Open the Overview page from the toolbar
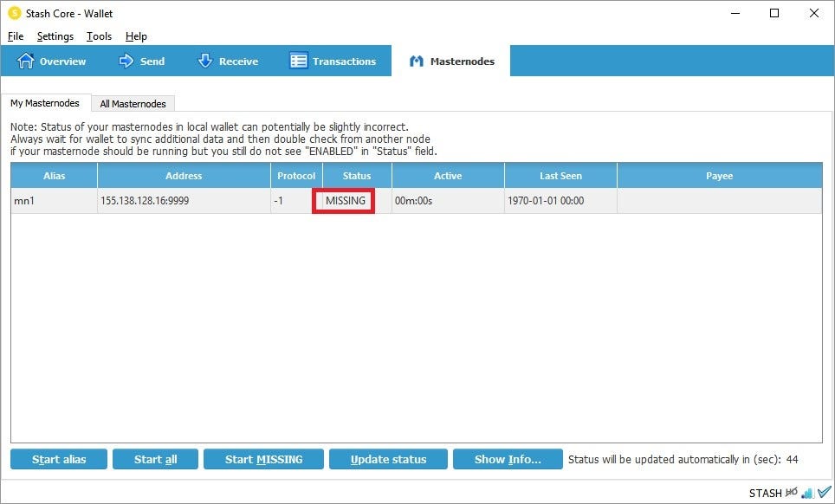The width and height of the screenshot is (835, 504). tap(51, 61)
